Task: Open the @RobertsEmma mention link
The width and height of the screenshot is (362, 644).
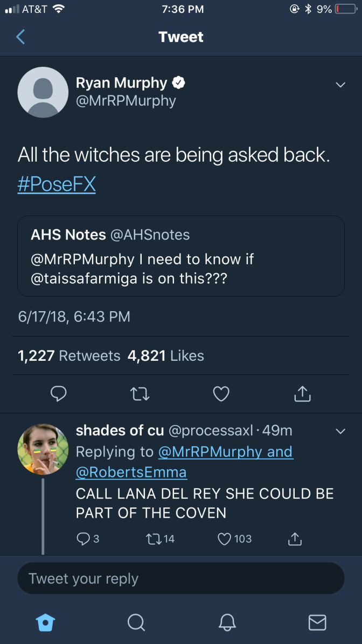Action: pos(131,472)
